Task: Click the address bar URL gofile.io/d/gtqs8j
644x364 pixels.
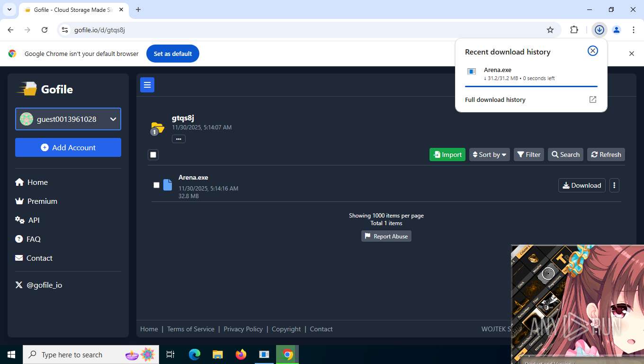Action: click(99, 30)
